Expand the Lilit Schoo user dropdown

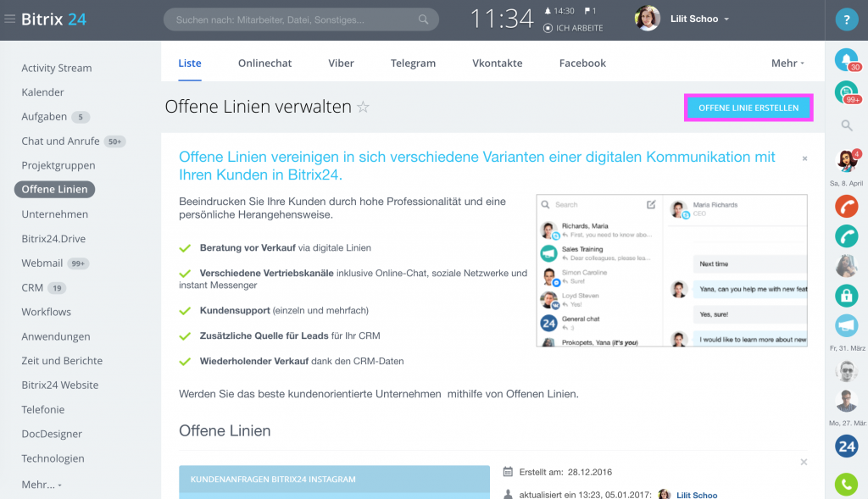point(699,19)
